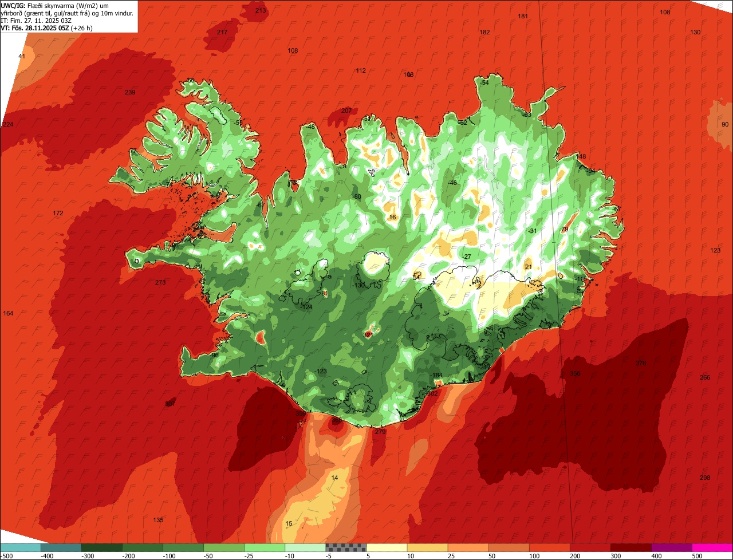Click the flux value 279 off the coast

click(380, 432)
